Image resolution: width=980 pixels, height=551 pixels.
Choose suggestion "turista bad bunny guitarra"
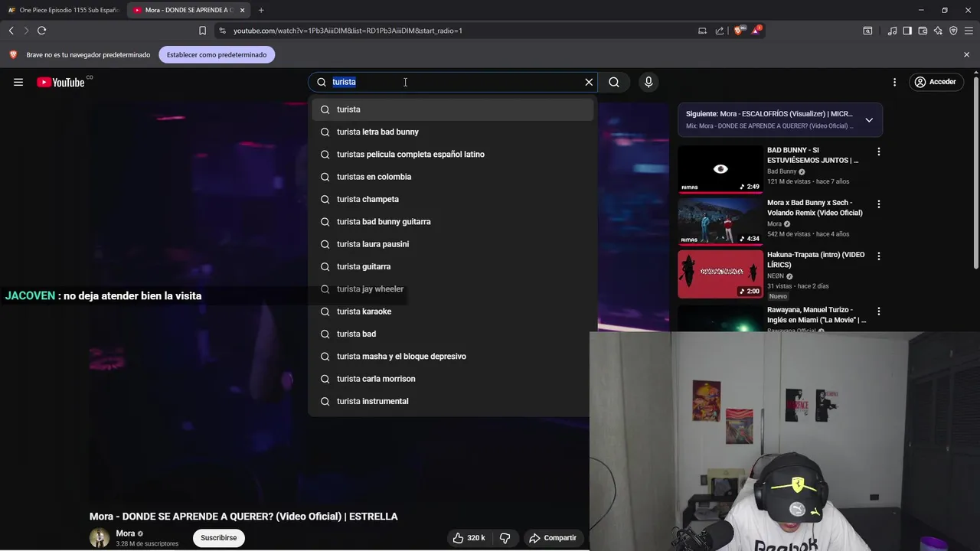(452, 221)
